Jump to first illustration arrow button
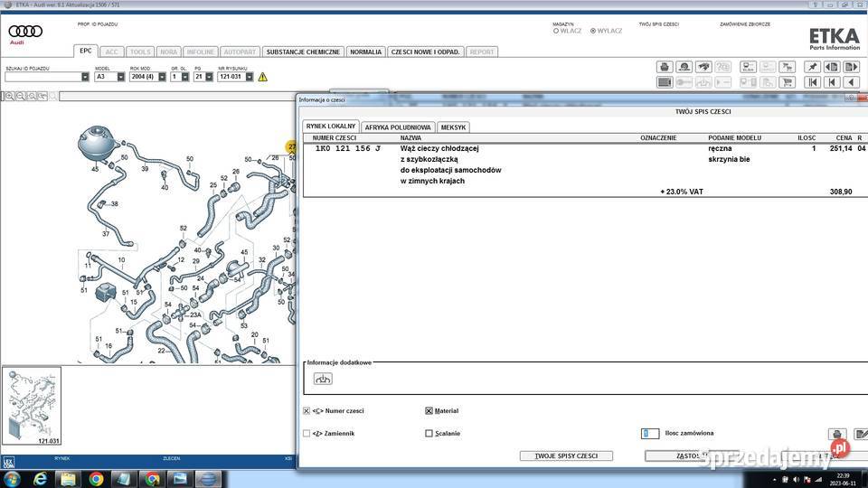 pyautogui.click(x=811, y=82)
